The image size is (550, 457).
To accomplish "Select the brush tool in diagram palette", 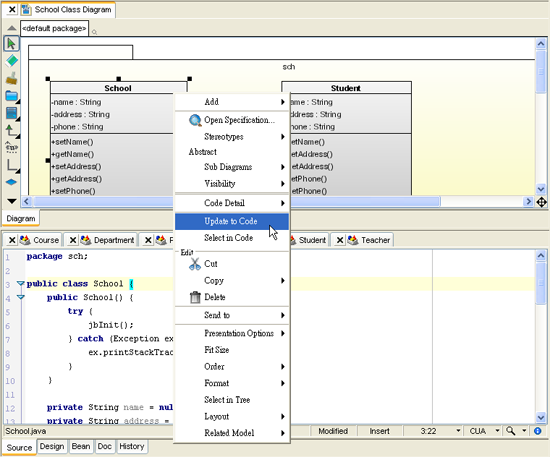I will click(12, 78).
